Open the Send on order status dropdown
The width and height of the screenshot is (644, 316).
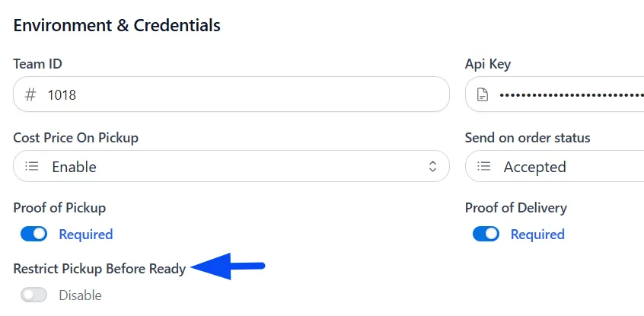coord(554,166)
